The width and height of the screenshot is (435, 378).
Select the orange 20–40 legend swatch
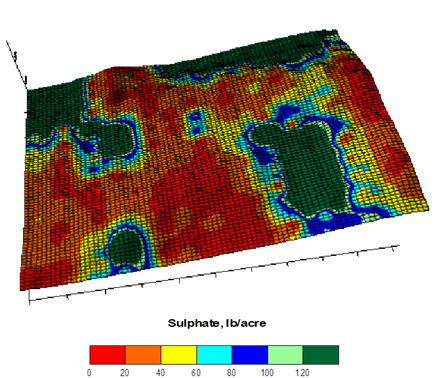pos(143,355)
